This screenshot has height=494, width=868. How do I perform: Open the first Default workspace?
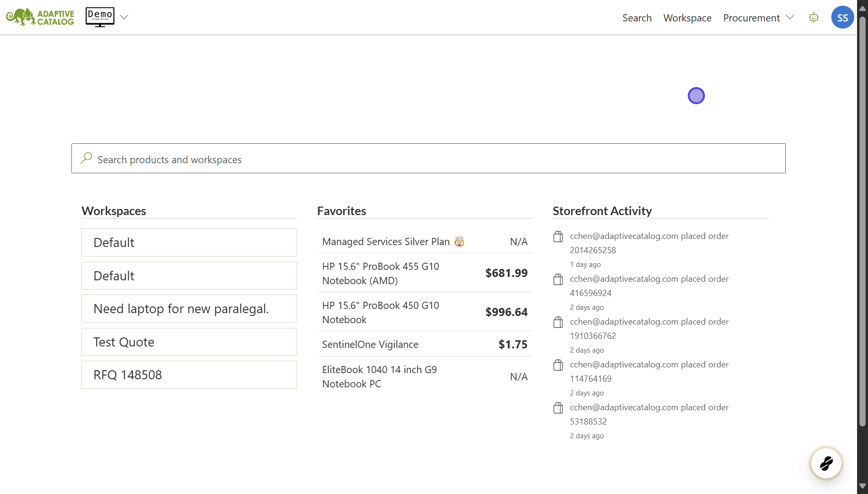point(189,243)
